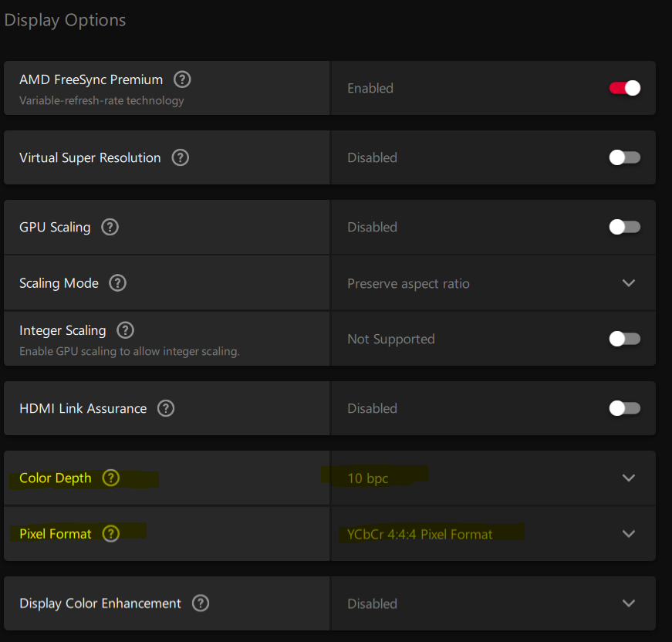The image size is (672, 642).
Task: Click Virtual Super Resolution help icon
Action: [x=181, y=157]
